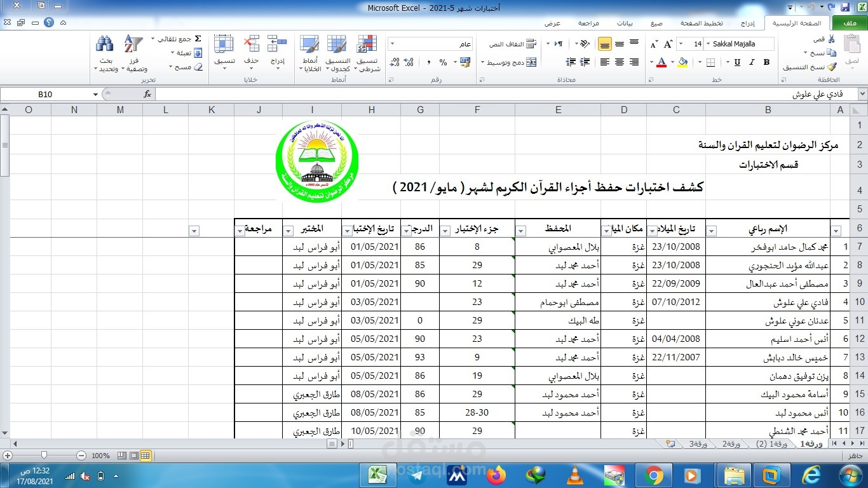Image resolution: width=868 pixels, height=488 pixels.
Task: Click the Insert cells (إدراج) icon
Action: tap(277, 43)
